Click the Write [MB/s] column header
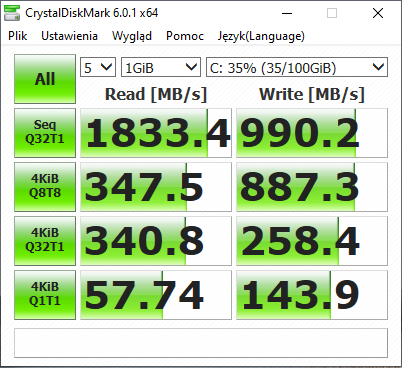 tap(312, 94)
